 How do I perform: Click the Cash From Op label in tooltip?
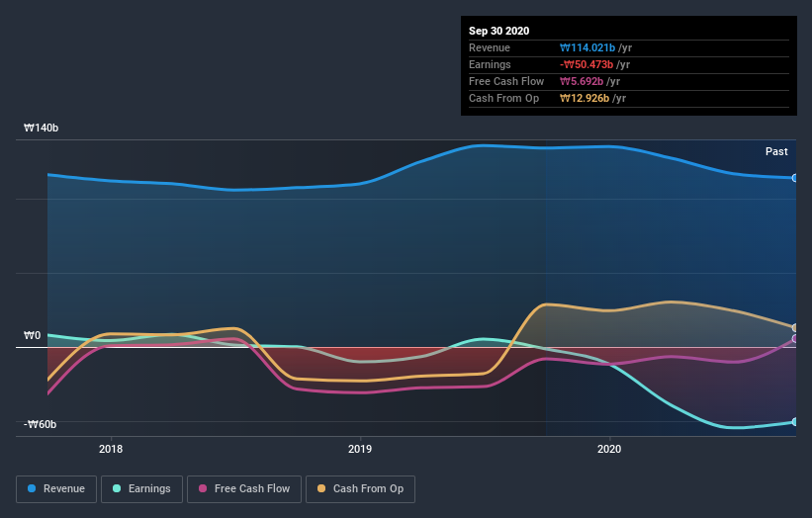pyautogui.click(x=503, y=98)
